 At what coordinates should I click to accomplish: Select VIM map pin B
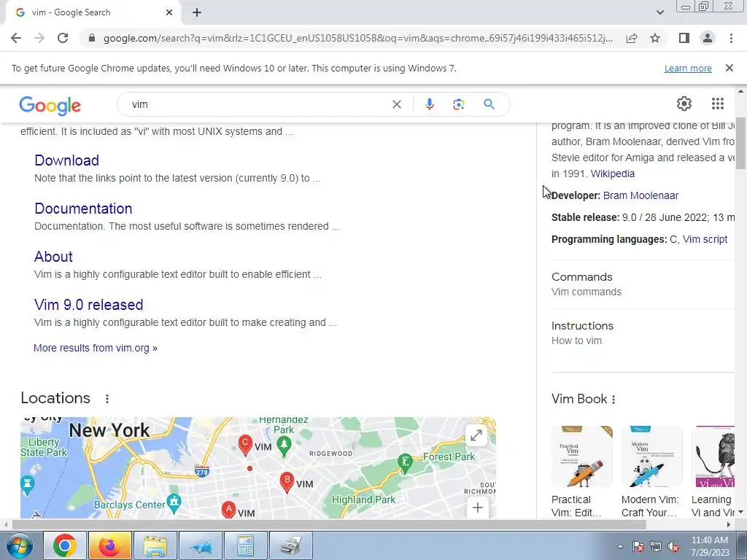(x=287, y=482)
